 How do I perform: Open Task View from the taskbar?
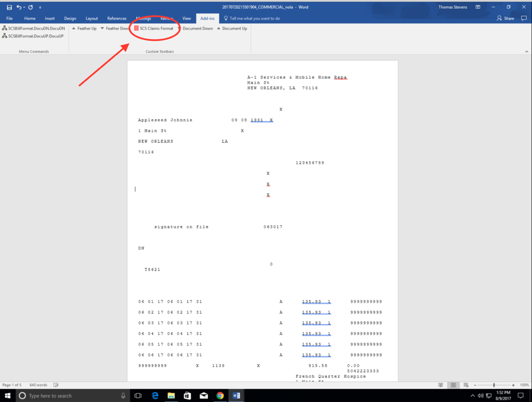coord(138,395)
